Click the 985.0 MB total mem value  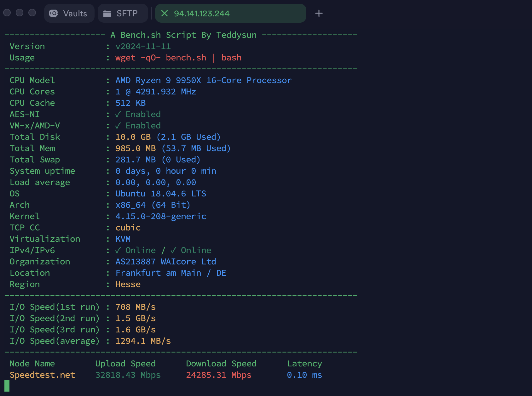[x=136, y=148]
